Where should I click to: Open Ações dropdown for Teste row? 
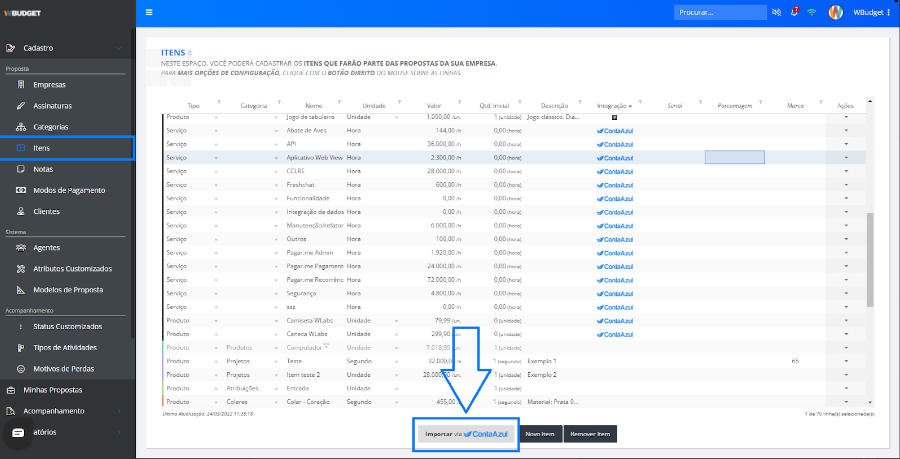(x=846, y=361)
